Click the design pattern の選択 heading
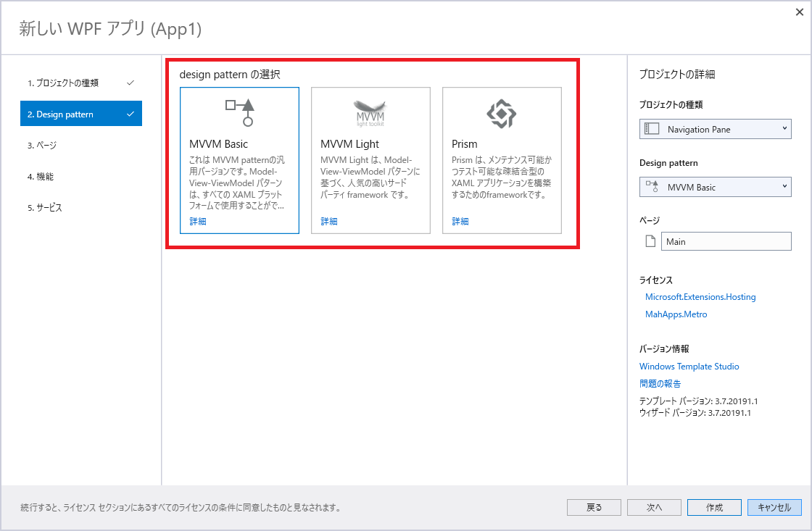The width and height of the screenshot is (812, 531). [x=230, y=75]
